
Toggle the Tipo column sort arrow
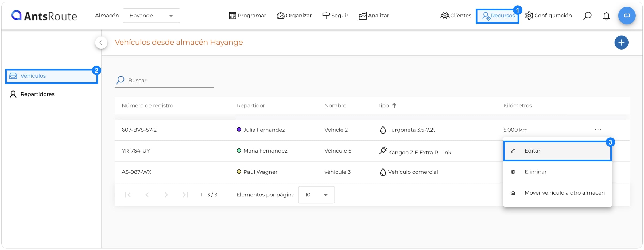point(394,105)
